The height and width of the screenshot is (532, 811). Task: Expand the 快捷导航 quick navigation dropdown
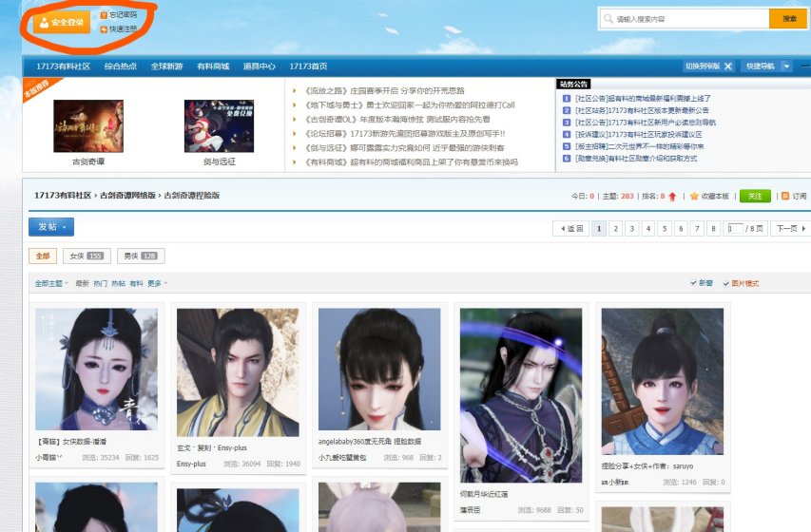[767, 66]
